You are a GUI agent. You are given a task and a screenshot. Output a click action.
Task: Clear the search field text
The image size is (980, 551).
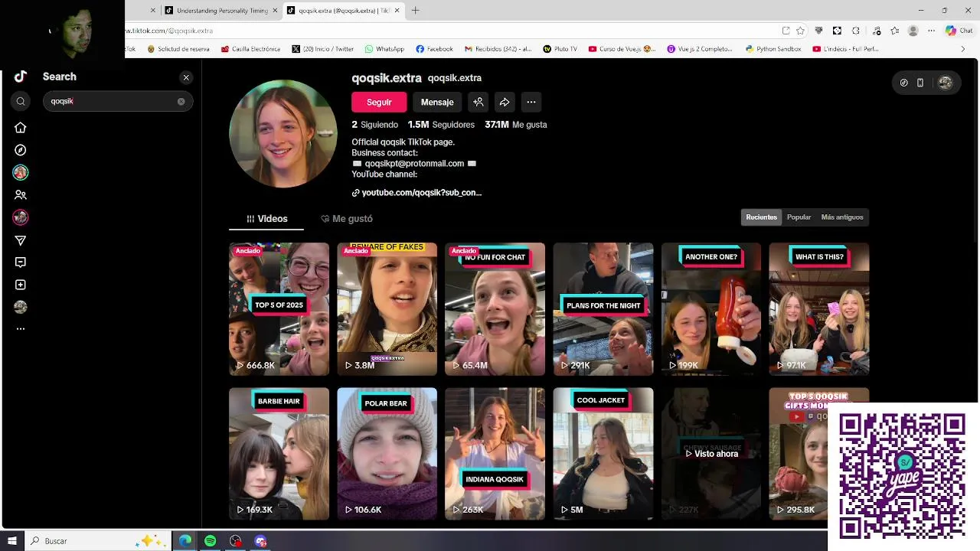(181, 101)
